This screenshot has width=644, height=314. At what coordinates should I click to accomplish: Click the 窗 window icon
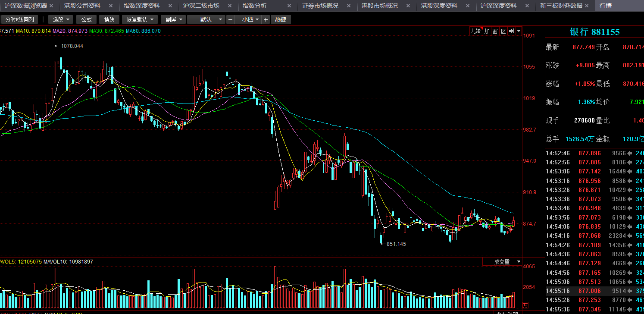[x=495, y=31]
